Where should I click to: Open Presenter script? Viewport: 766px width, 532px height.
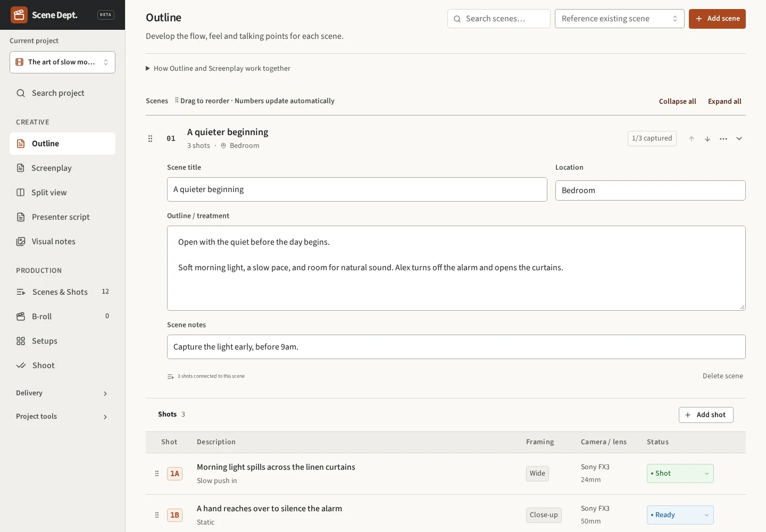[x=62, y=217]
